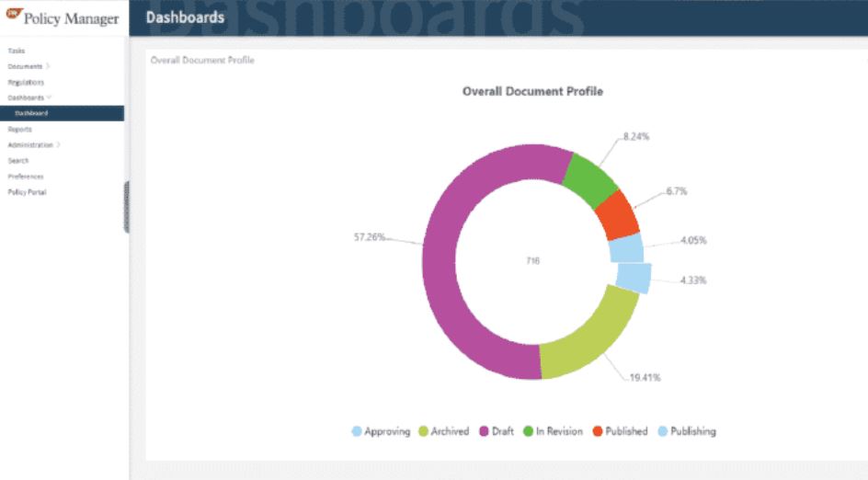Toggle the Draft legend series marker
Image resolution: width=868 pixels, height=480 pixels.
(484, 431)
